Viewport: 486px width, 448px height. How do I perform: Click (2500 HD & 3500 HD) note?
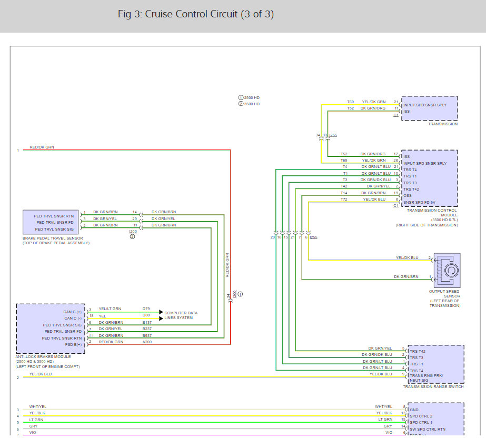(35, 362)
